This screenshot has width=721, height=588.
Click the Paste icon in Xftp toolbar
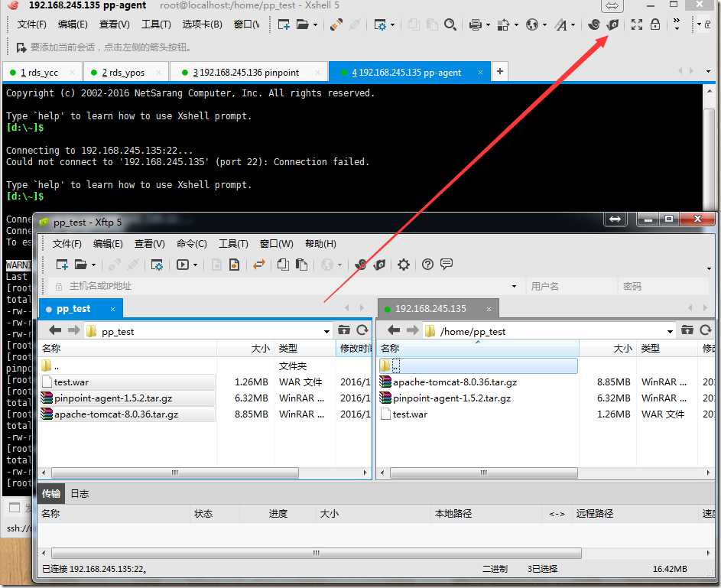point(302,265)
